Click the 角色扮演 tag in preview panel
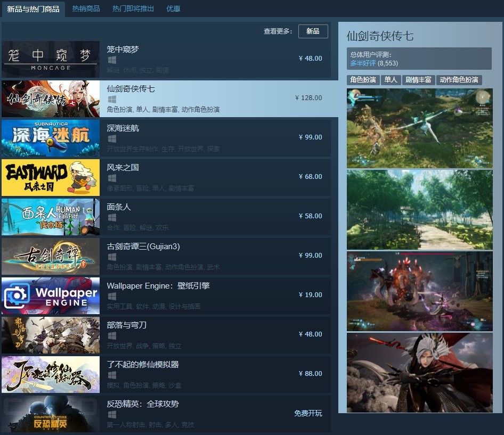Viewport: 504px width, 435px height. (363, 80)
